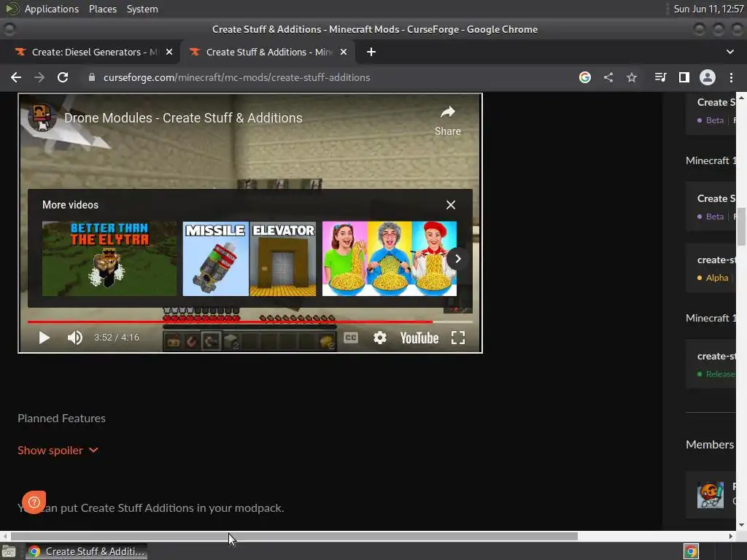The height and width of the screenshot is (560, 747).
Task: View site information lock icon
Action: point(91,77)
